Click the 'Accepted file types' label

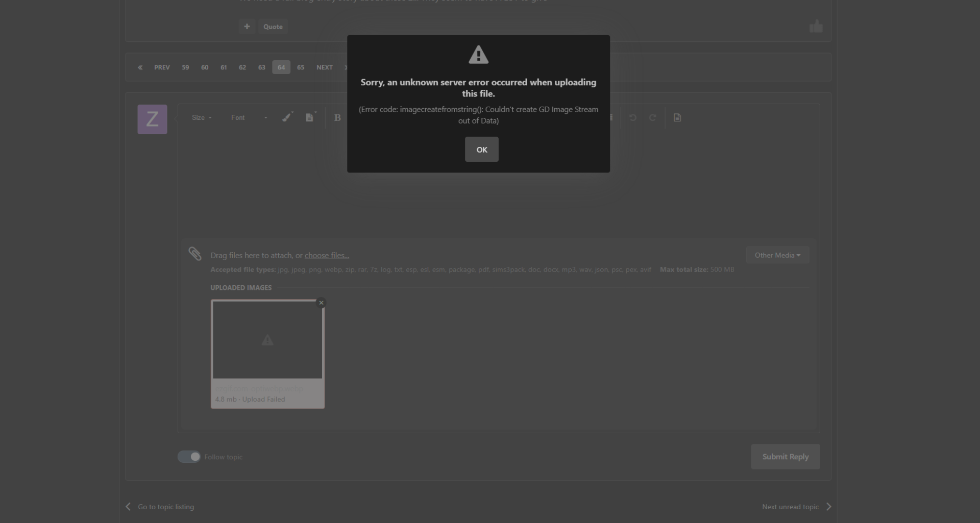coord(243,269)
